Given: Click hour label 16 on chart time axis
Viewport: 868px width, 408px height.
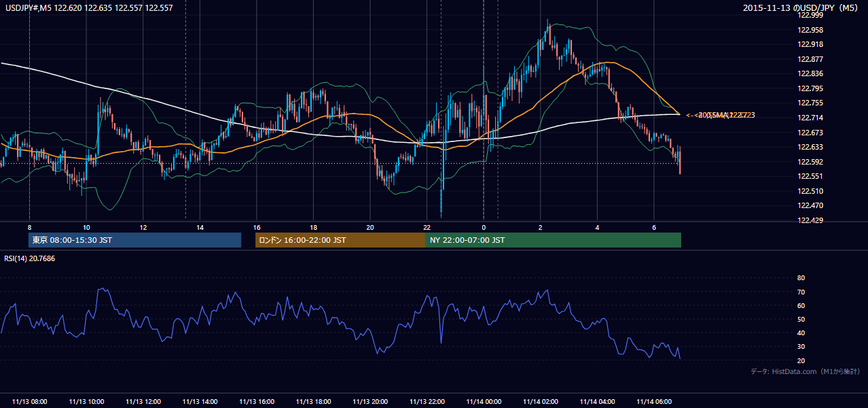Looking at the screenshot, I should pyautogui.click(x=257, y=227).
